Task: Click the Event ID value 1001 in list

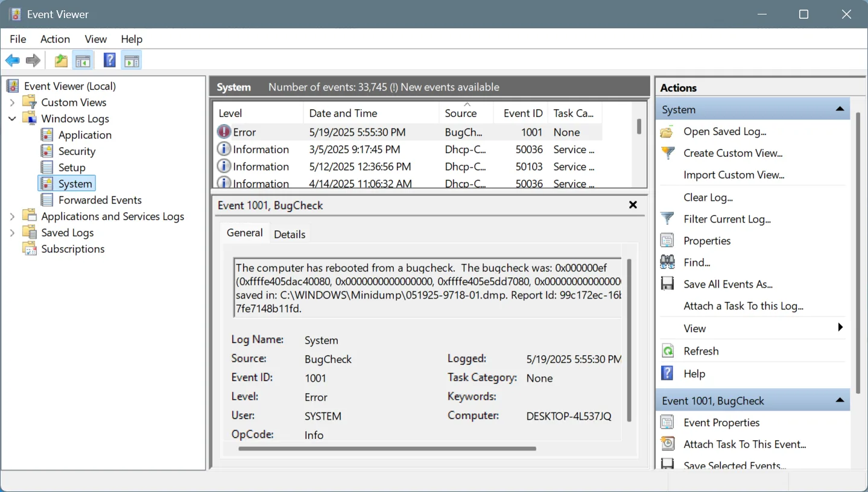Action: pos(532,132)
